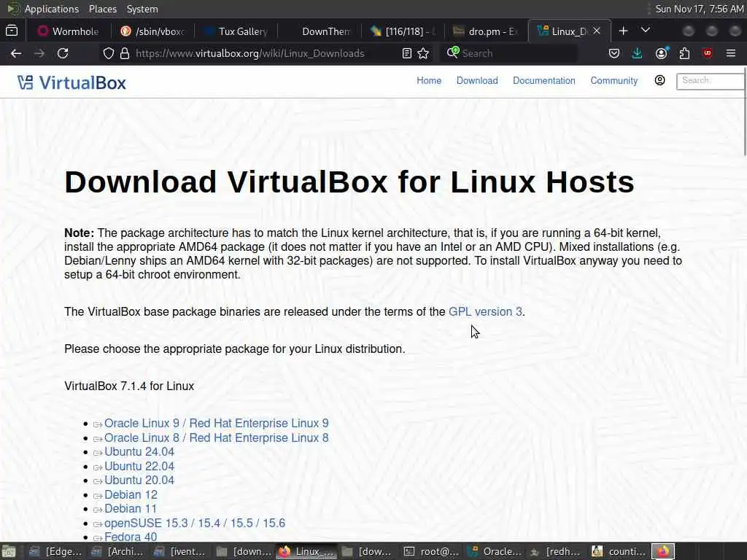This screenshot has width=747, height=560.
Task: Click the show desktop icon in taskbar
Action: (9, 551)
